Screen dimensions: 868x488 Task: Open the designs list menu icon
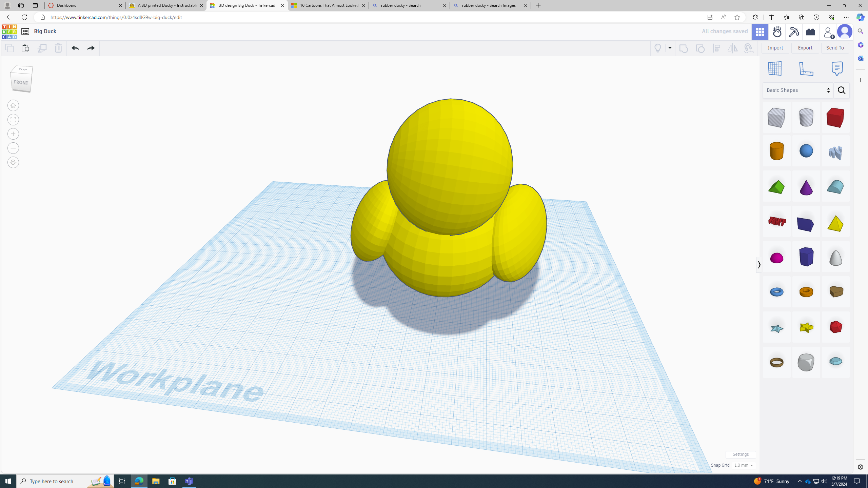click(x=25, y=32)
